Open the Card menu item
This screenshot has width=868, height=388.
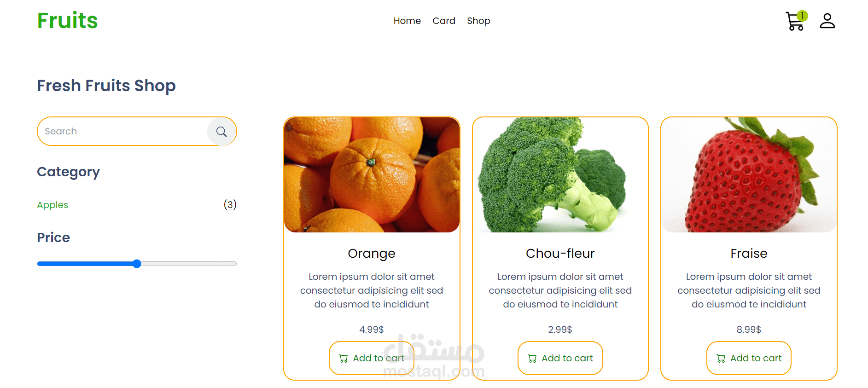point(444,21)
